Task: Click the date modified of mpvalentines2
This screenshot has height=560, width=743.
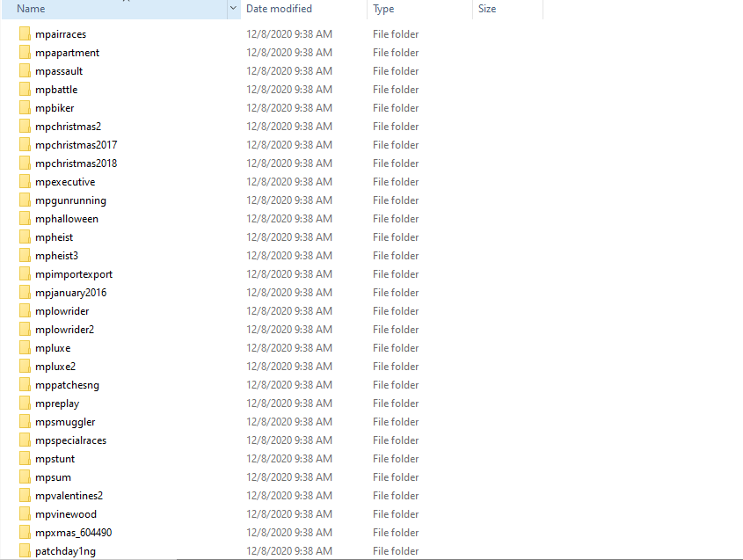Action: click(289, 496)
